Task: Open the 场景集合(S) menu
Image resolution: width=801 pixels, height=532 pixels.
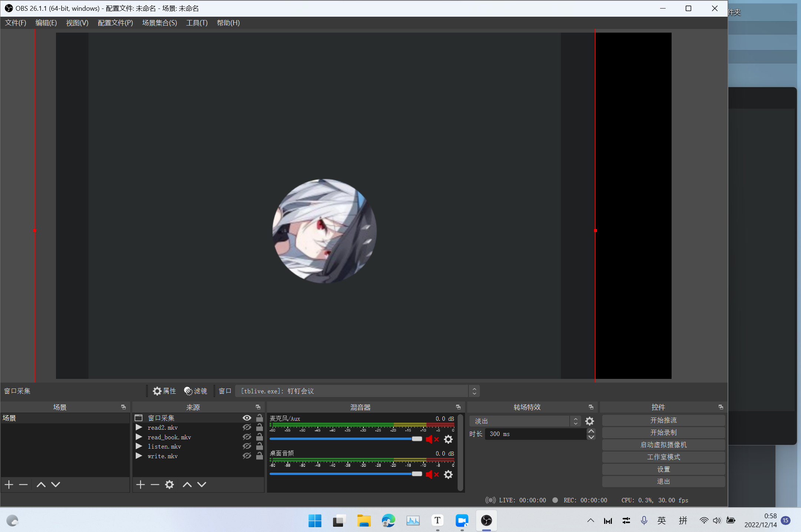Action: pyautogui.click(x=159, y=23)
